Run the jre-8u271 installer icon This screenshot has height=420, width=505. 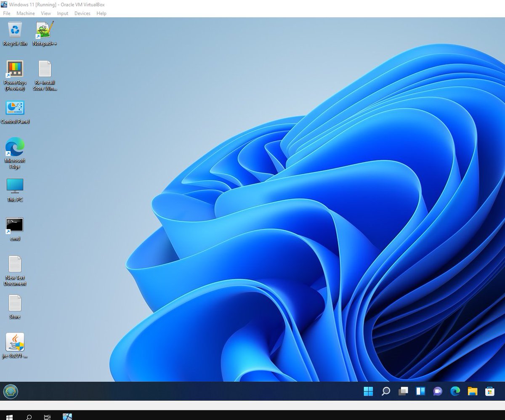coord(15,342)
